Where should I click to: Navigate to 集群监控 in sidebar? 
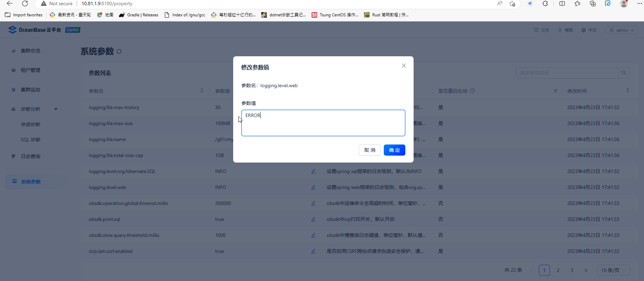[x=31, y=90]
